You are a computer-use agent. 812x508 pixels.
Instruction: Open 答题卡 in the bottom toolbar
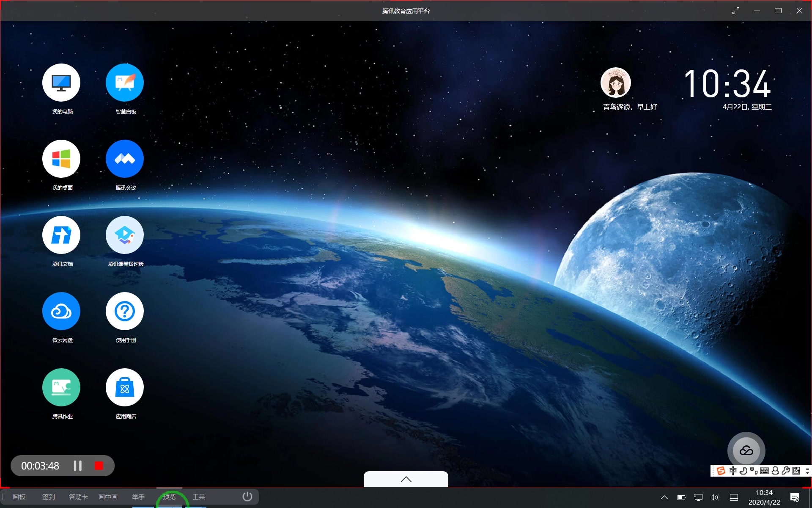point(78,497)
